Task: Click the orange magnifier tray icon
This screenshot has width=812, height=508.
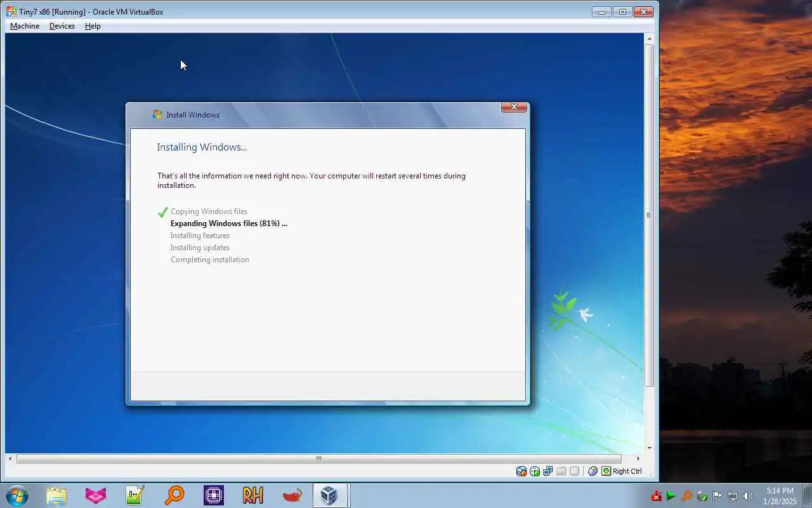Action: tap(687, 497)
